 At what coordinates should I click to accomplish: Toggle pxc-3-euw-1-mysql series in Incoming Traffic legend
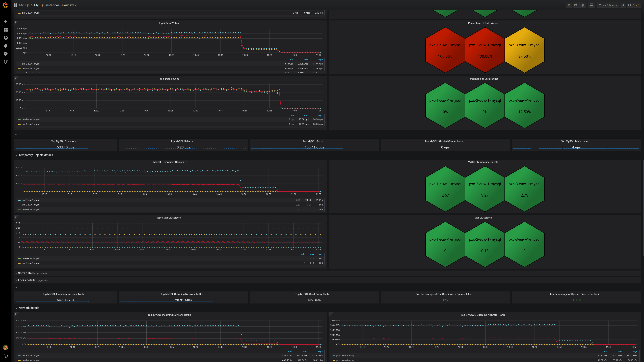coord(31,355)
